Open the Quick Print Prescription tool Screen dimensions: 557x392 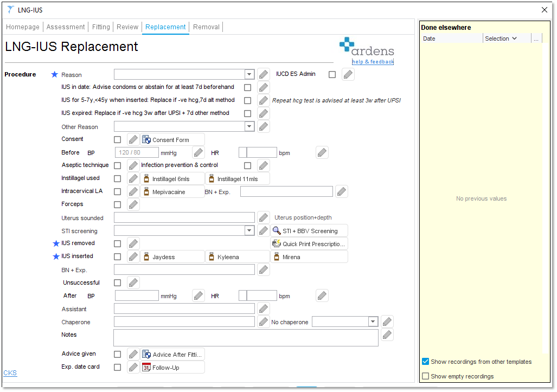click(x=309, y=243)
